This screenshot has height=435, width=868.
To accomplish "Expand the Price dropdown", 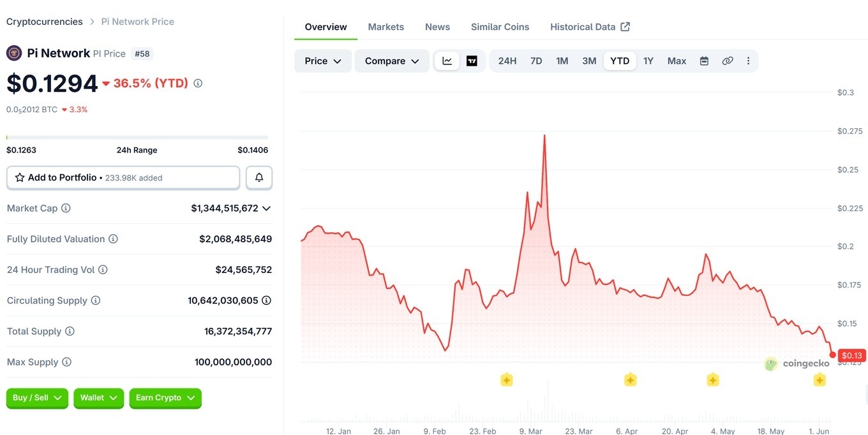I will point(323,61).
